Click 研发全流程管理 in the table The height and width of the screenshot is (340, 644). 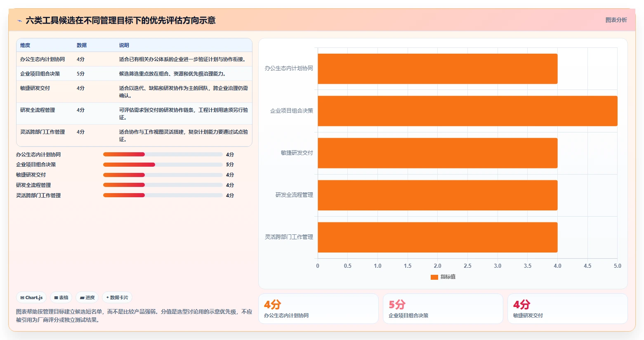coord(38,110)
